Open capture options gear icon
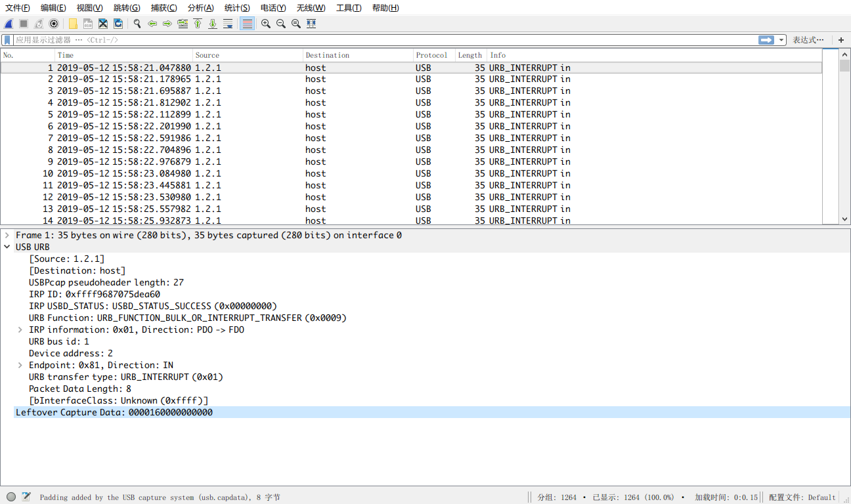 click(54, 24)
